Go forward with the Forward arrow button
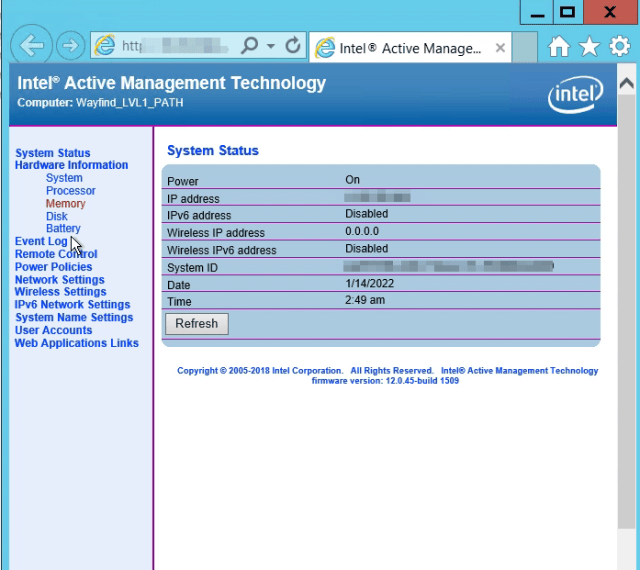This screenshot has width=640, height=570. [70, 45]
